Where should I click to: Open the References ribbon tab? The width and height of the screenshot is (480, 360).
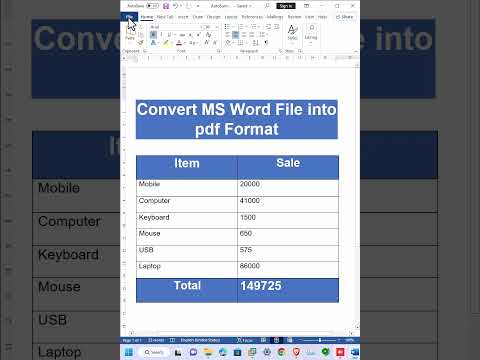252,17
